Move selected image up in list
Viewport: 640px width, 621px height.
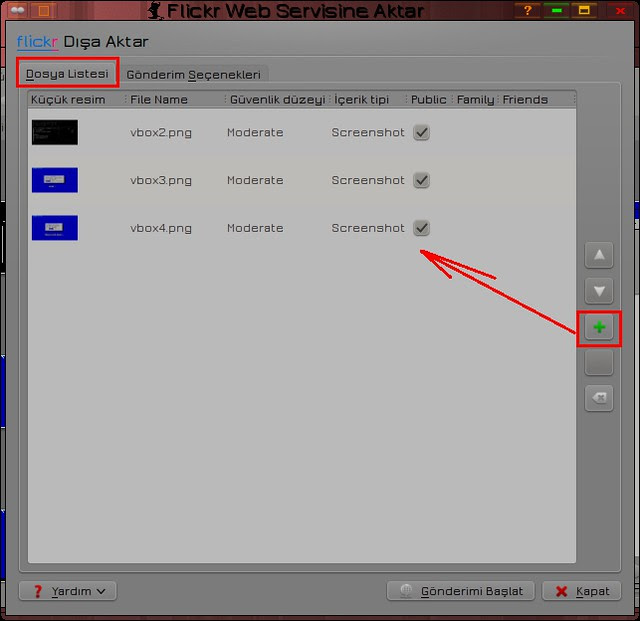tap(599, 255)
